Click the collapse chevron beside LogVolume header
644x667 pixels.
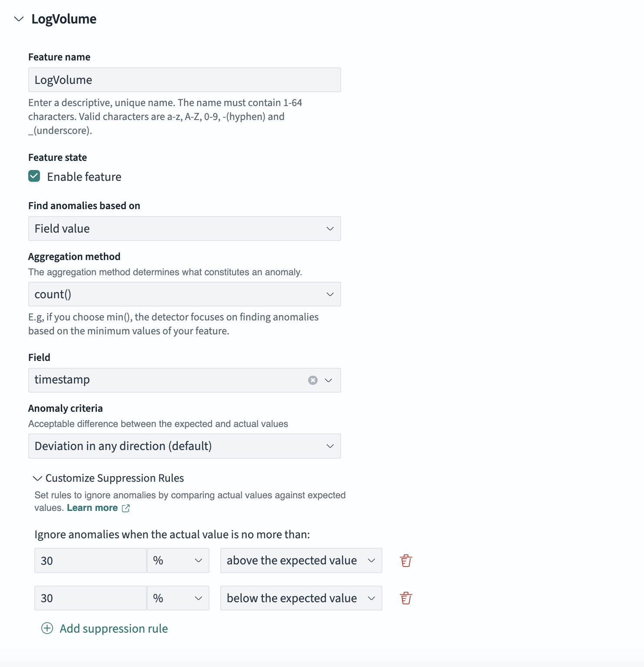(x=18, y=19)
